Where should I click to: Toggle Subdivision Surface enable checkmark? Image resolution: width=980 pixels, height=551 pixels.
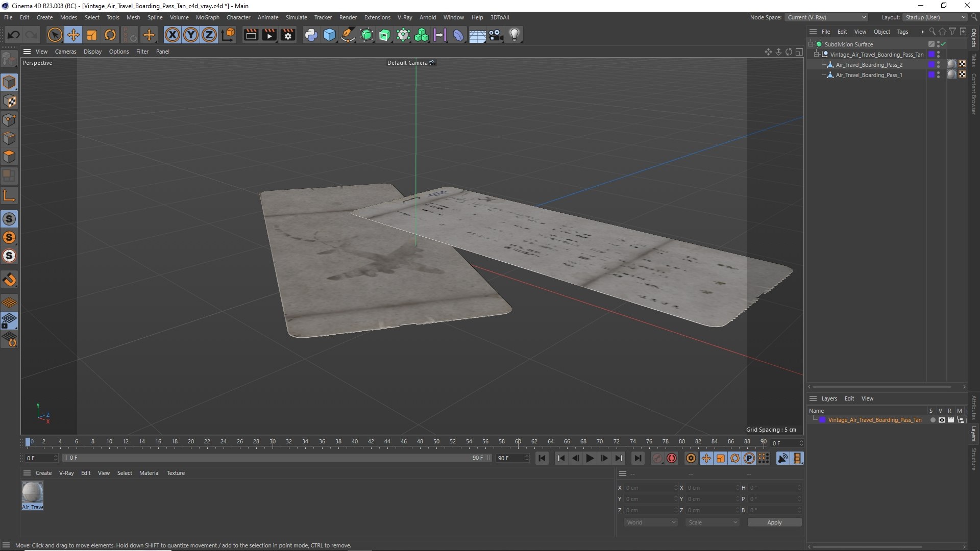pos(944,44)
